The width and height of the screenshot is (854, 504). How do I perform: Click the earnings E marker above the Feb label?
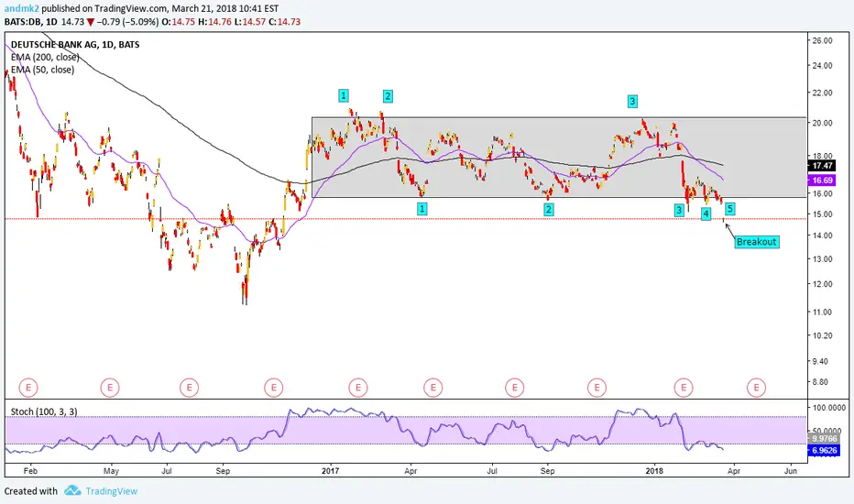[x=28, y=388]
